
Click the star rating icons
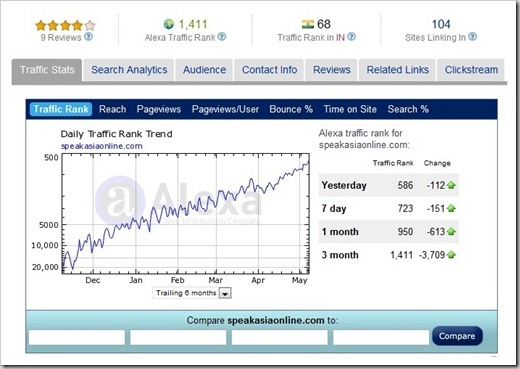coord(65,25)
